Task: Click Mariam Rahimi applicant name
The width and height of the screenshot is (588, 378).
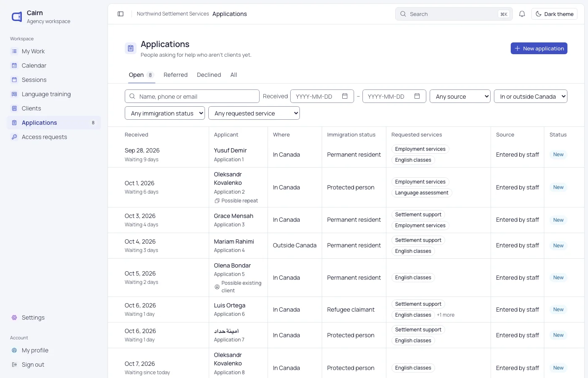Action: pos(234,241)
